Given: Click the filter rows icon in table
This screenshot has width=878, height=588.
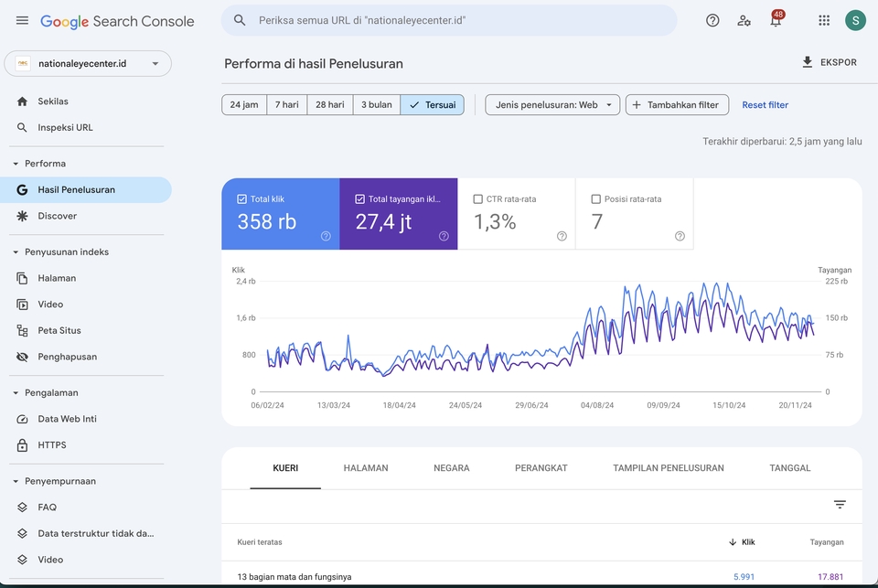Looking at the screenshot, I should [840, 505].
